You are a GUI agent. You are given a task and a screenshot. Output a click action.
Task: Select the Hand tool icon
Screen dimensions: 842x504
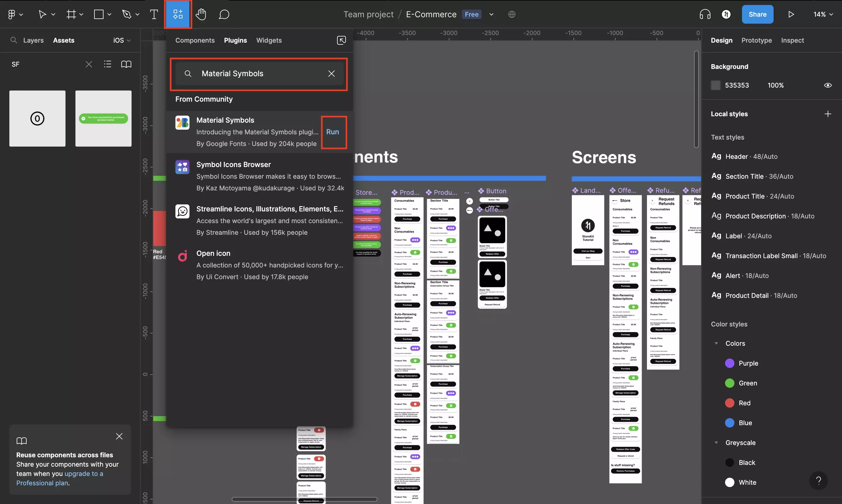[201, 14]
